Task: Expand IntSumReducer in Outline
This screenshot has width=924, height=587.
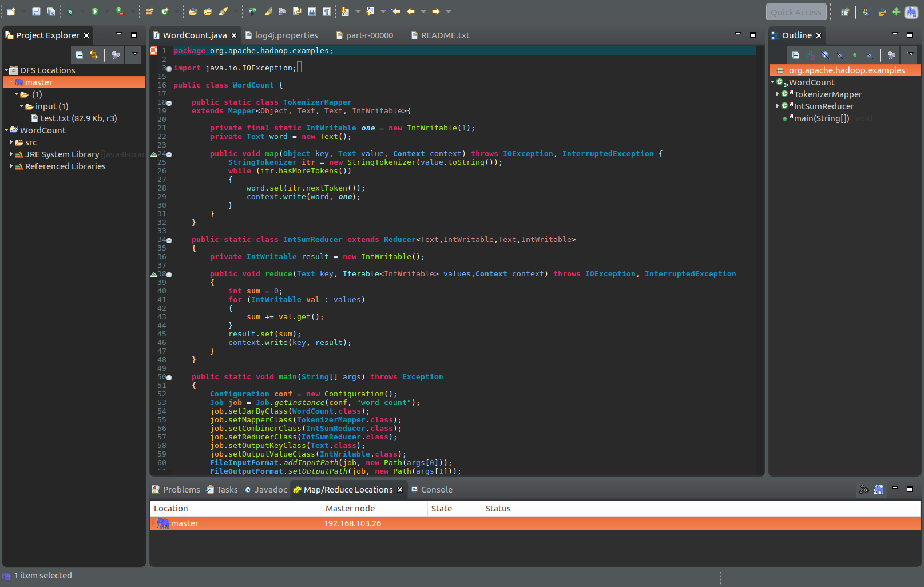Action: click(x=777, y=106)
